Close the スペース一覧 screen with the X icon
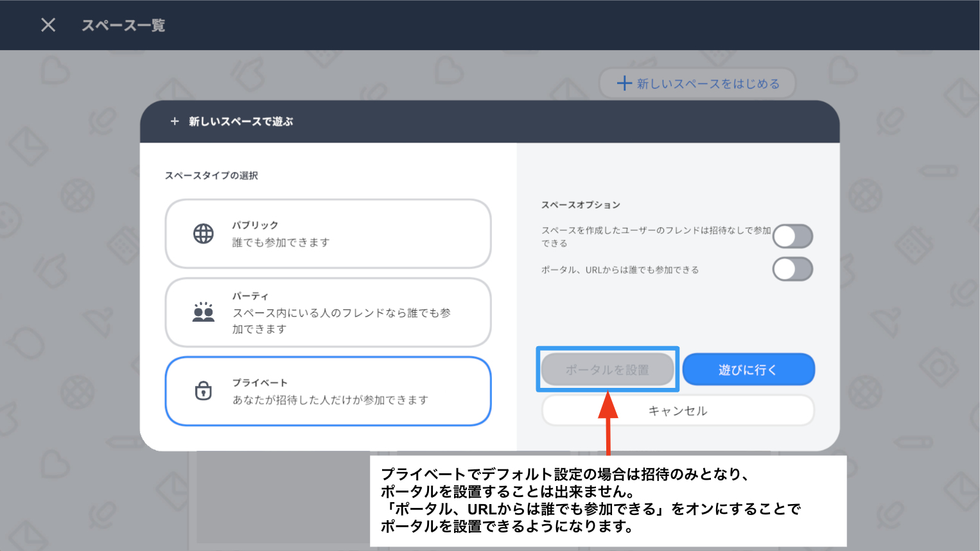This screenshot has width=980, height=551. click(x=48, y=25)
